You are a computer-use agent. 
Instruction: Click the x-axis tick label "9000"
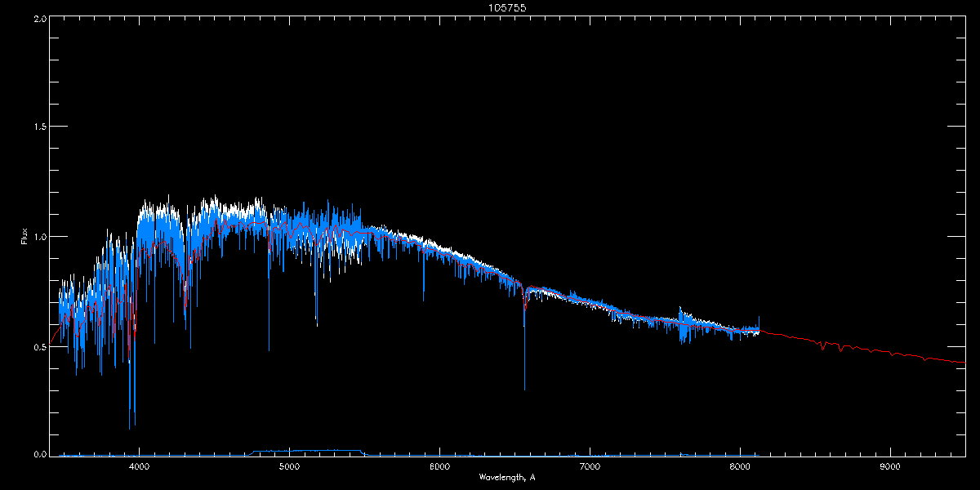(890, 467)
